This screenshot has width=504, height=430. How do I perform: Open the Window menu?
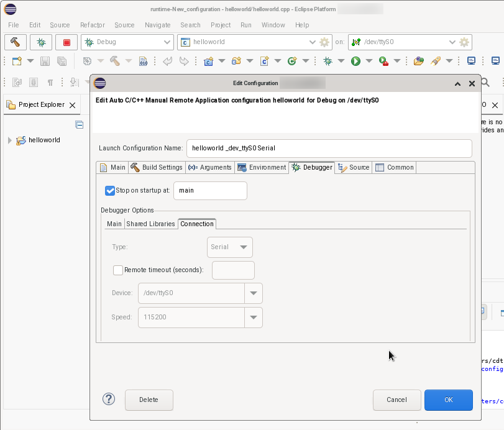(273, 25)
